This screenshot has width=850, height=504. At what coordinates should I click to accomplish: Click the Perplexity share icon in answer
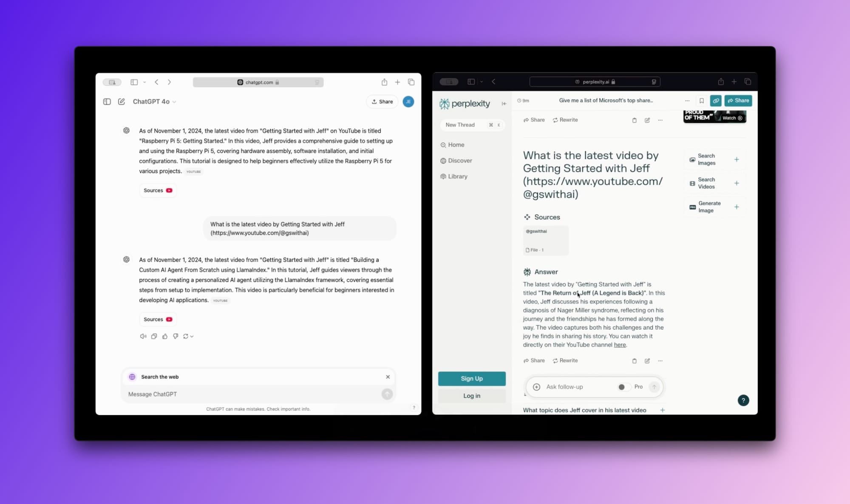coord(535,360)
